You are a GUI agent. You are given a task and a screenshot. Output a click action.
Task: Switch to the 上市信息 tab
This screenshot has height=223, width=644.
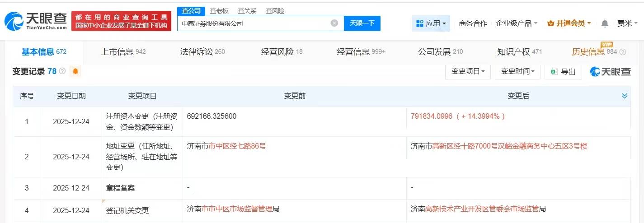click(123, 52)
